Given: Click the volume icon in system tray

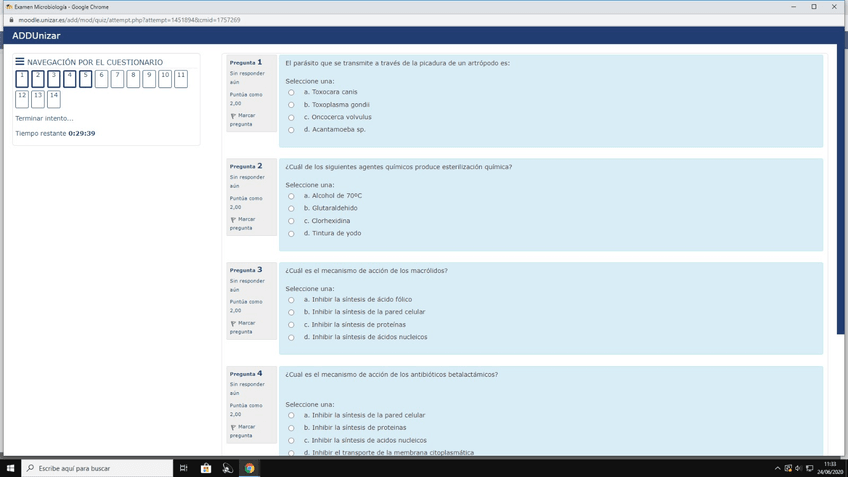Looking at the screenshot, I should coord(798,468).
